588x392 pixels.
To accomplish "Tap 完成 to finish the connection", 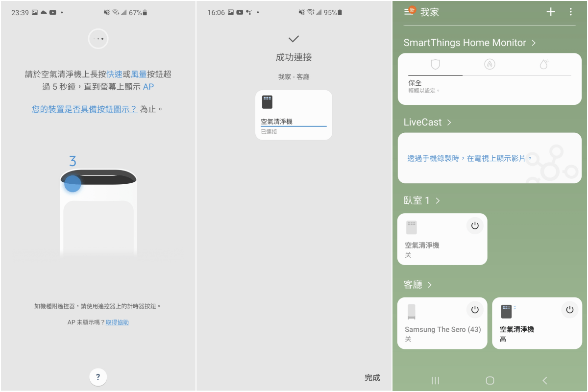I will (x=372, y=377).
